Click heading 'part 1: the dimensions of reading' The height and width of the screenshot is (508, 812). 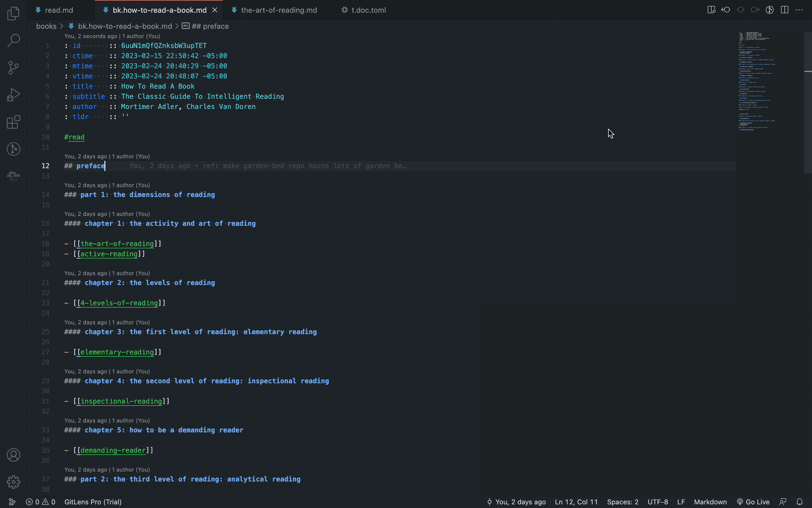[x=148, y=194]
